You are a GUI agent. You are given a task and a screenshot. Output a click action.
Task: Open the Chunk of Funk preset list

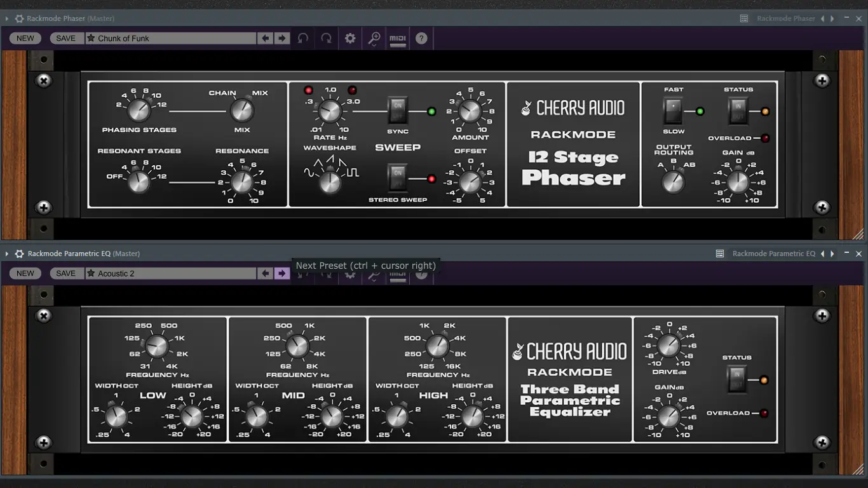171,38
